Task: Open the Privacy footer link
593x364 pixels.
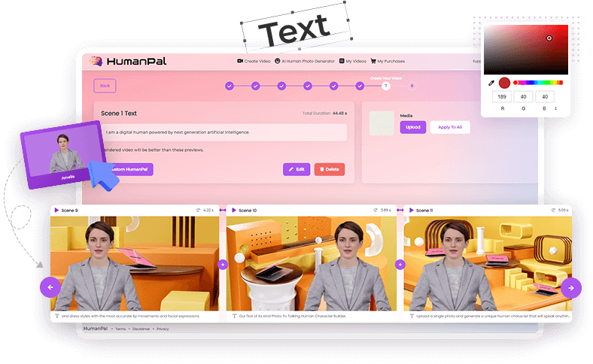Action: click(163, 329)
